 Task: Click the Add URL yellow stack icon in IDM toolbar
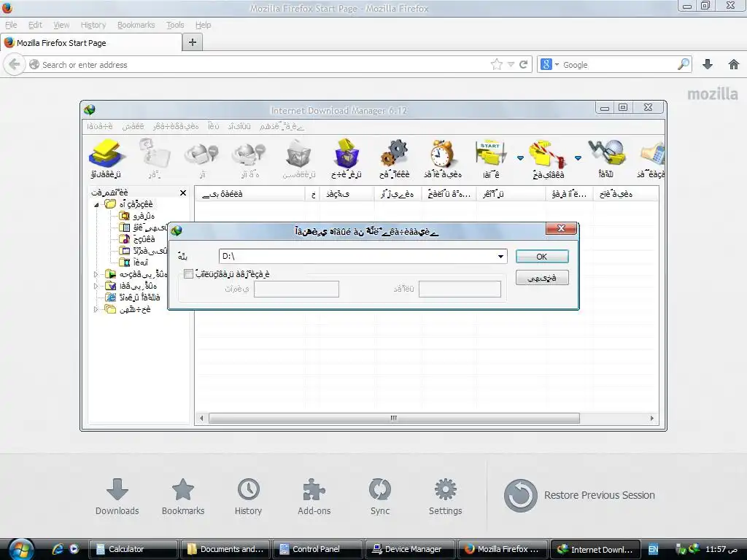(x=106, y=158)
